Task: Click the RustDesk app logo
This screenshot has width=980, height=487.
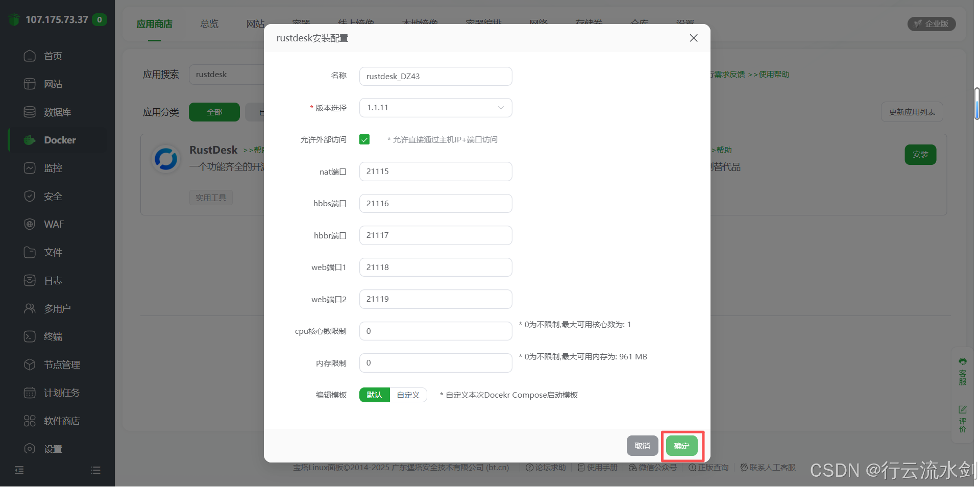Action: point(166,159)
